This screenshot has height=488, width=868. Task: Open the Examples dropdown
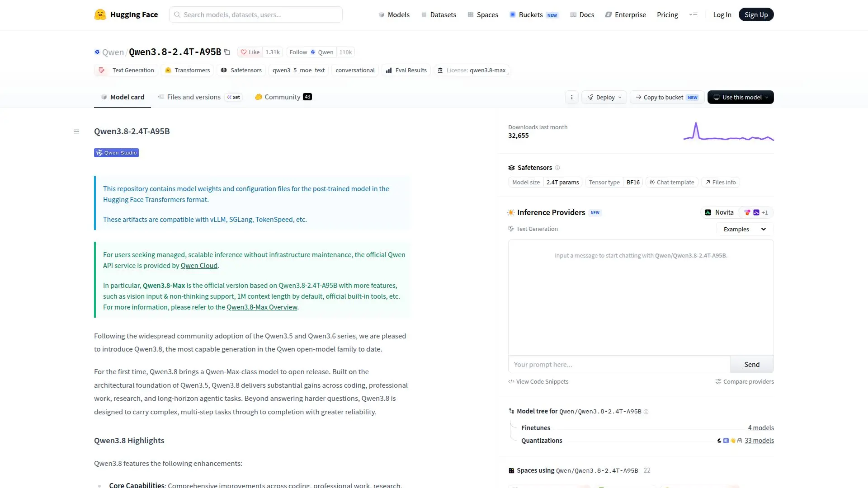pos(745,229)
